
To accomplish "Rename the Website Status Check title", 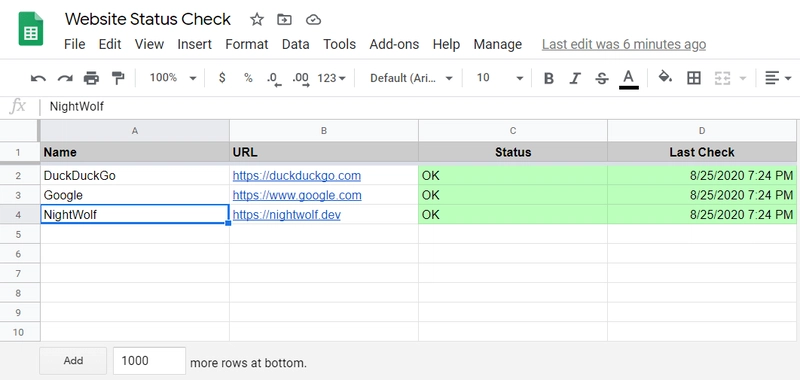I will 147,19.
